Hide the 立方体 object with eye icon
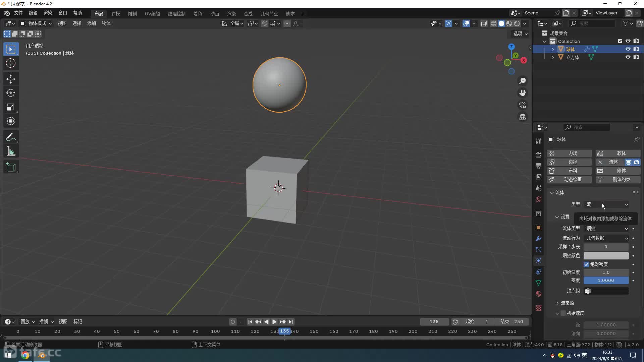This screenshot has height=362, width=644. pyautogui.click(x=628, y=57)
